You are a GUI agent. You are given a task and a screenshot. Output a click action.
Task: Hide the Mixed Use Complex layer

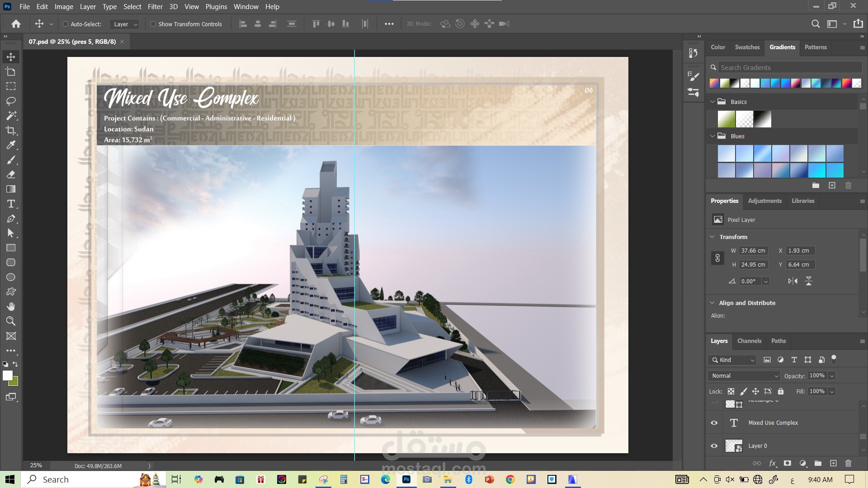[714, 423]
